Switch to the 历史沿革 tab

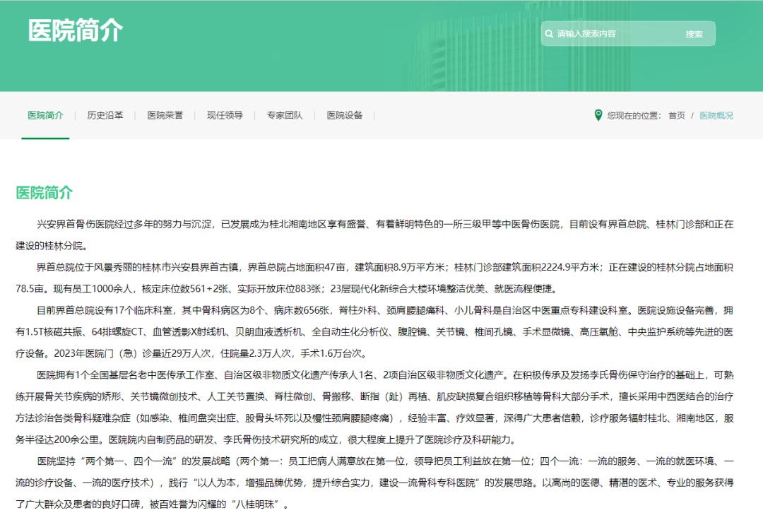click(105, 115)
